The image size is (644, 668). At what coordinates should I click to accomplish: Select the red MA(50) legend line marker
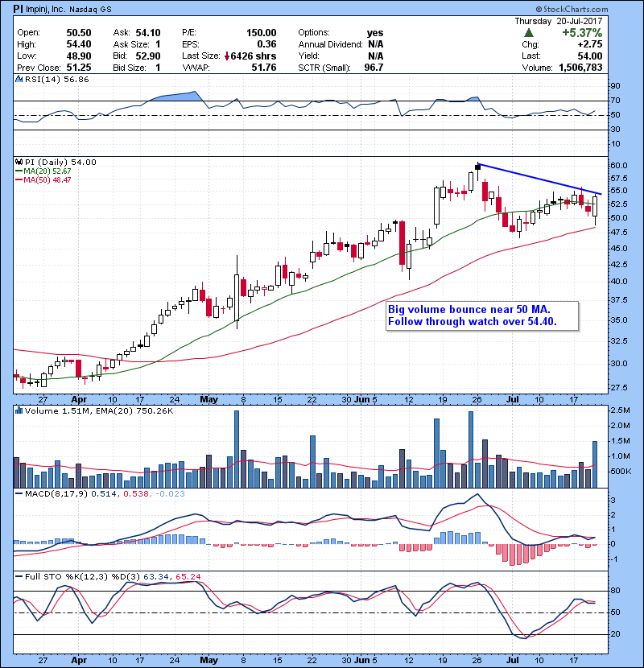(x=19, y=179)
